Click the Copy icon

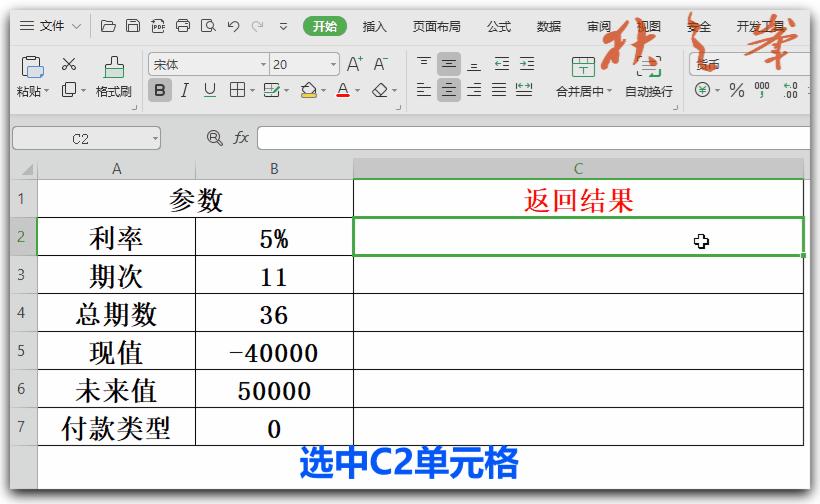pyautogui.click(x=69, y=90)
